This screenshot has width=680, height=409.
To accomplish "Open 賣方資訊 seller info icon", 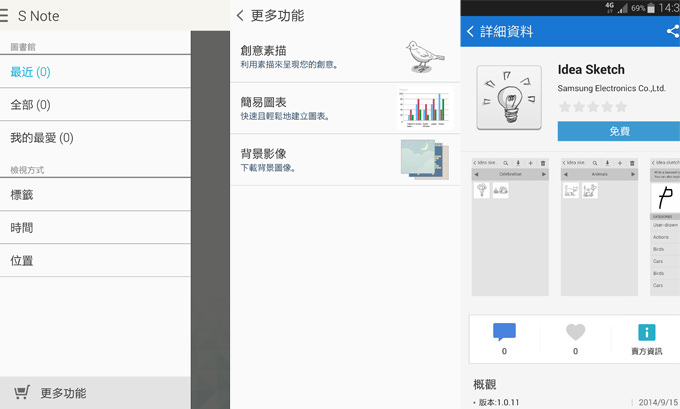I will click(646, 333).
